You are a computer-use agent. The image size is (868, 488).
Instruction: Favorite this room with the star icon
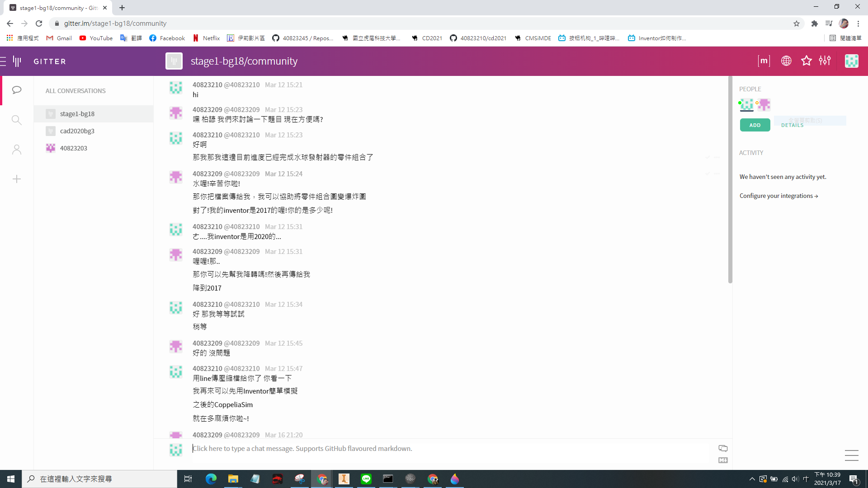(x=807, y=61)
